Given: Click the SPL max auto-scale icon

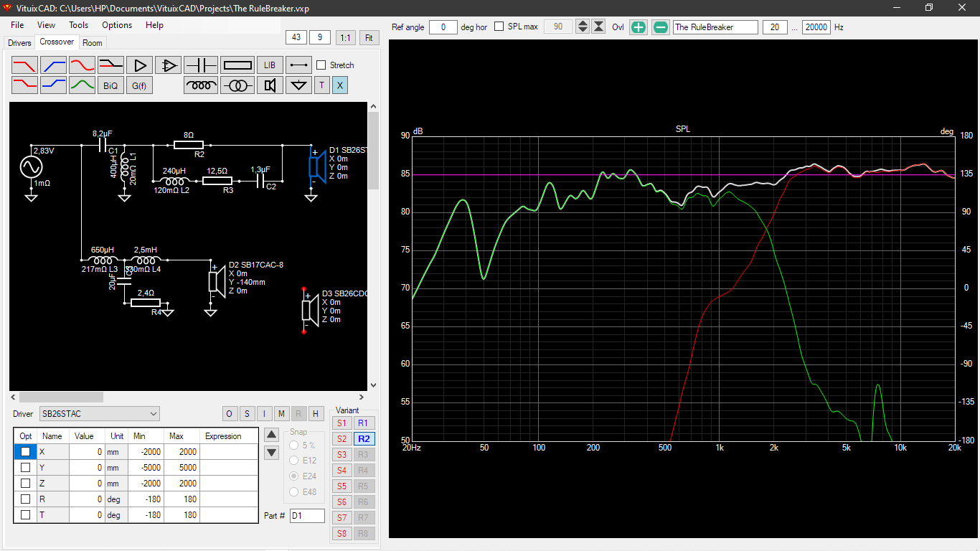Looking at the screenshot, I should tap(599, 27).
